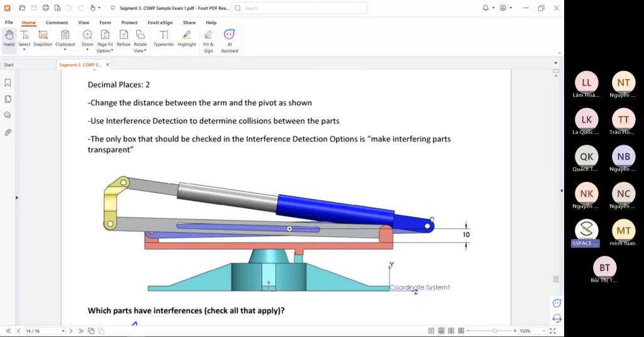
Task: Collapse the ribbon chevron
Action: click(x=559, y=53)
